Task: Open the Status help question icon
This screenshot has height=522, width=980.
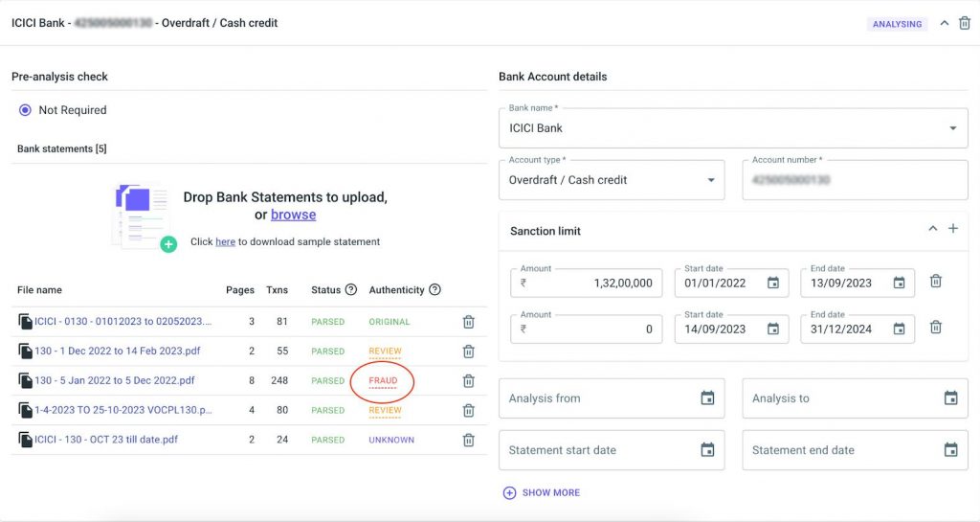Action: (351, 289)
